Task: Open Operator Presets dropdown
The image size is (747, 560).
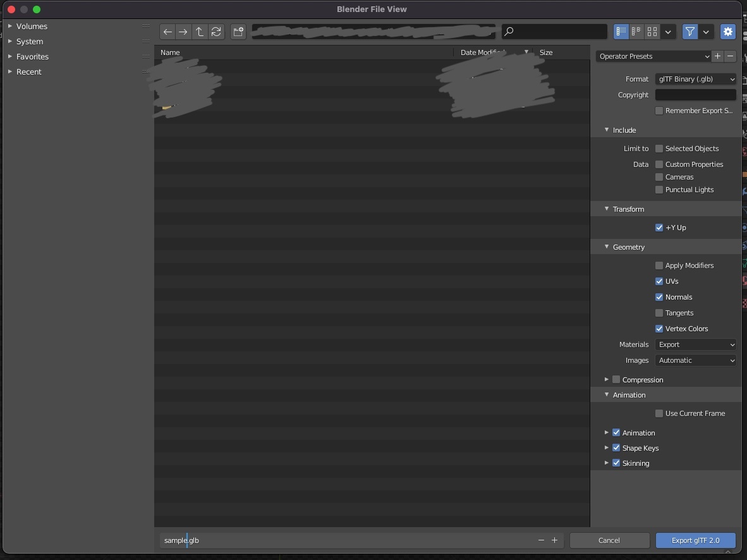Action: [x=653, y=56]
